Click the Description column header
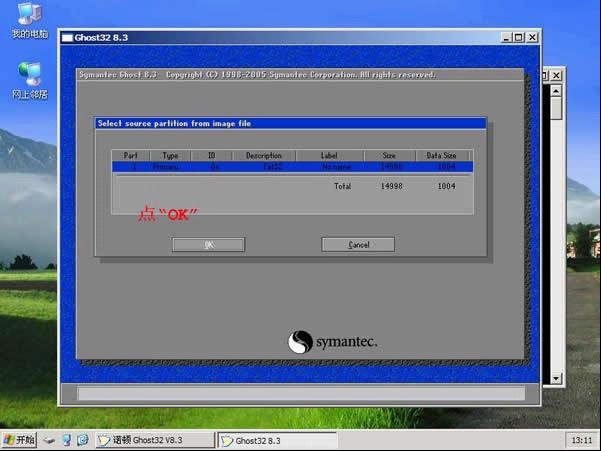The height and width of the screenshot is (451, 601). coord(264,156)
